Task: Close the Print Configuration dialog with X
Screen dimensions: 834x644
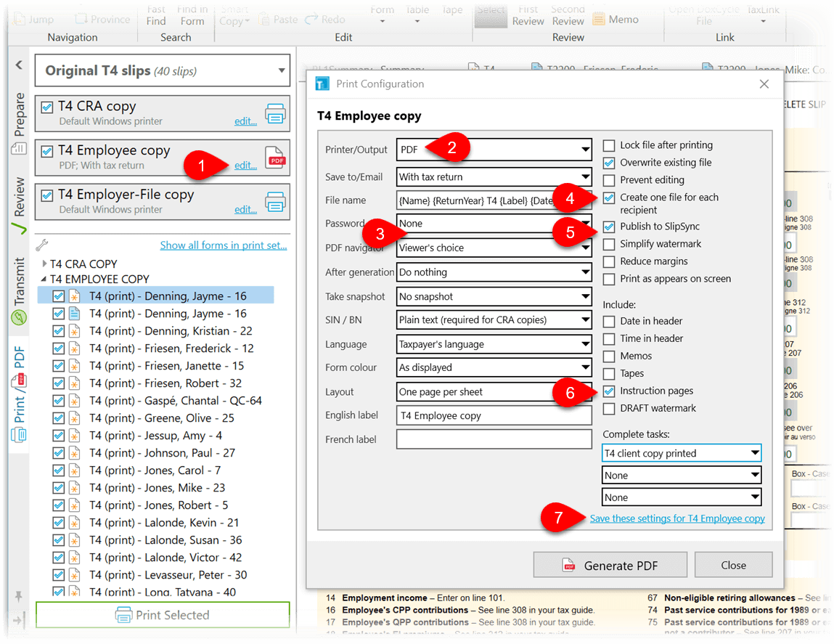Action: click(764, 84)
